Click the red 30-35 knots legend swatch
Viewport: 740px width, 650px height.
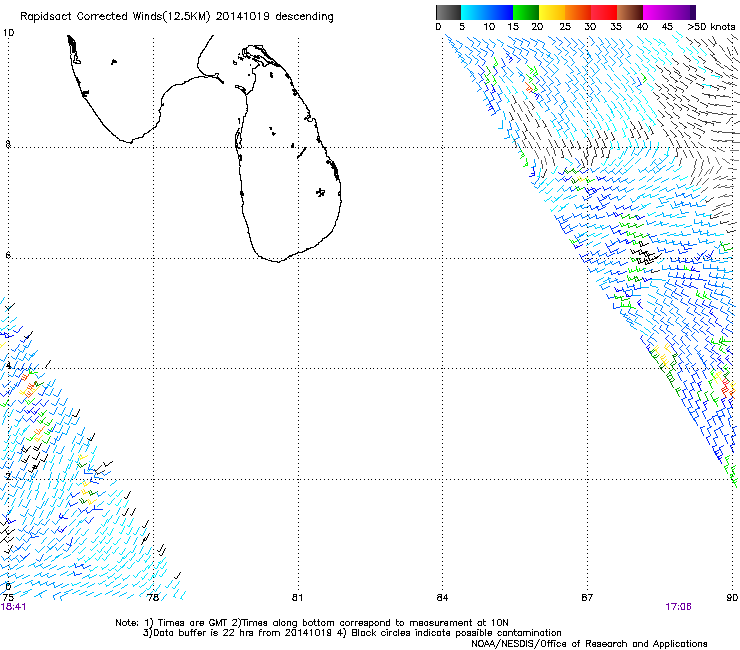pyautogui.click(x=604, y=12)
